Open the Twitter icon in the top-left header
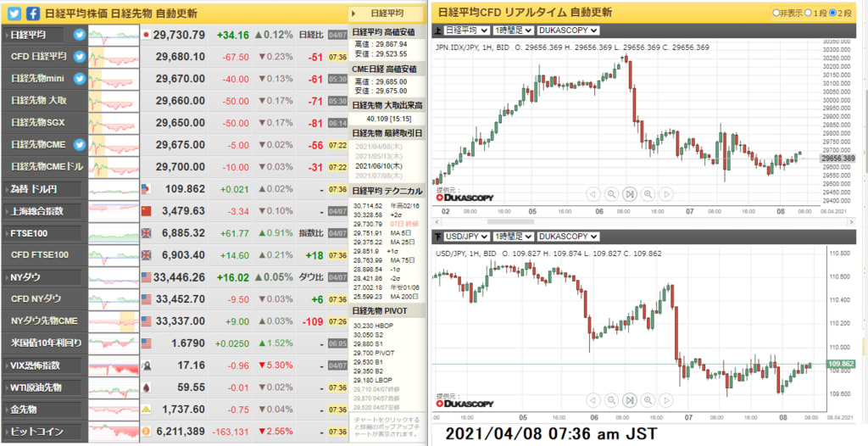 click(14, 14)
